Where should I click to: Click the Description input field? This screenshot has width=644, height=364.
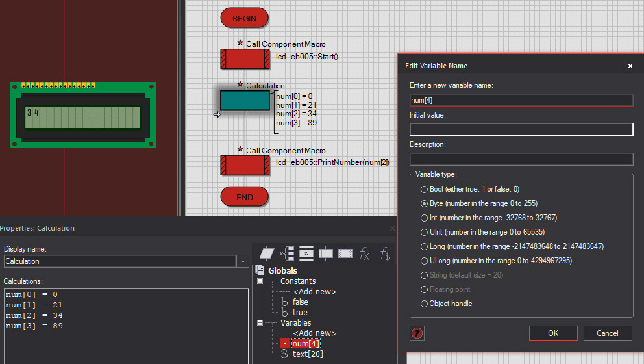pos(521,159)
